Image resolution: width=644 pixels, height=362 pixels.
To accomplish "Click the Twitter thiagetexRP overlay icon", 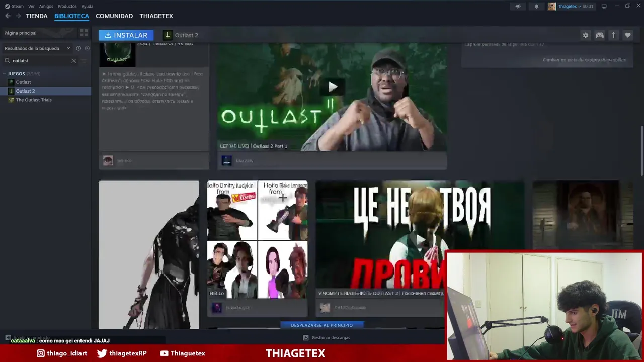I will point(102,353).
